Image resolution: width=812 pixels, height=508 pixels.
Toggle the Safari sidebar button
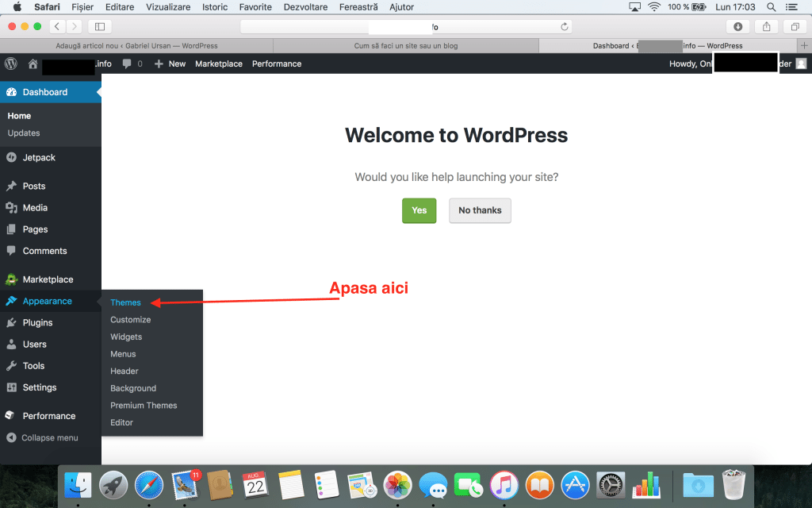100,26
